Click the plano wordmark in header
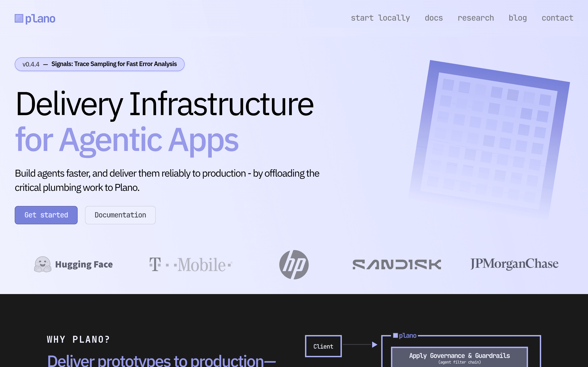Screen dimensions: 588x367 coord(40,19)
